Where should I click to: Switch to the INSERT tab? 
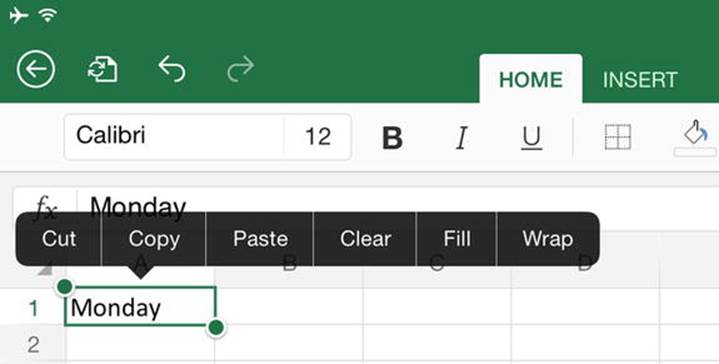pos(640,80)
